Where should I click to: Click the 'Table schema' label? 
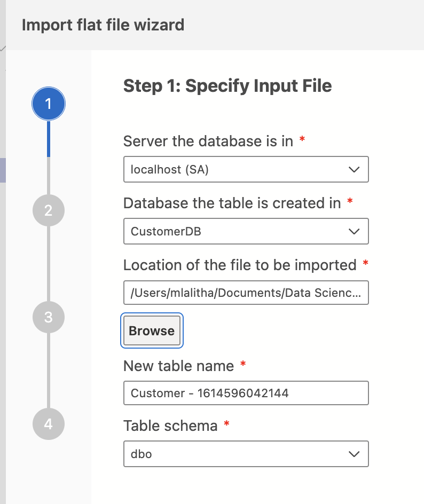point(170,426)
